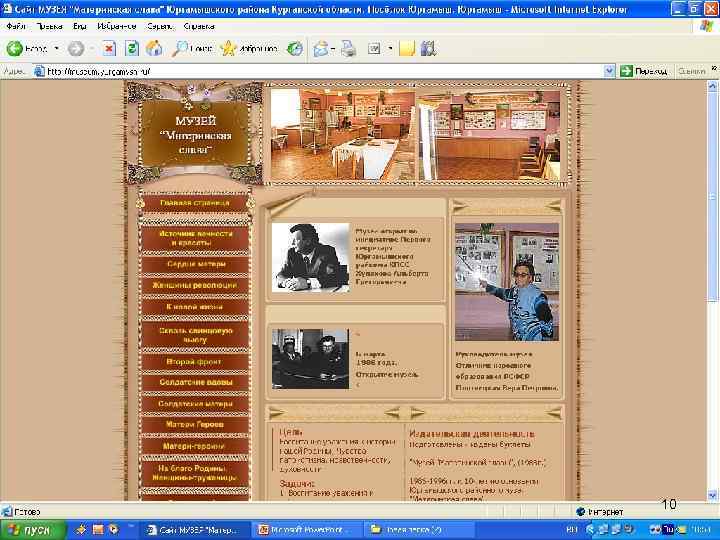Click the grey Forward arrow button
Viewport: 720px width, 540px height.
[x=76, y=49]
